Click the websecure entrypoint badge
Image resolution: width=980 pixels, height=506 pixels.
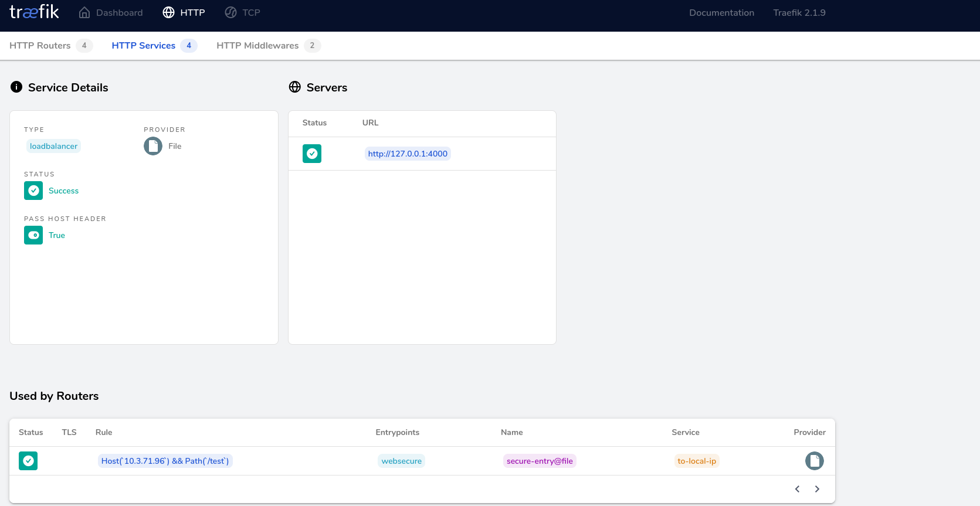402,461
